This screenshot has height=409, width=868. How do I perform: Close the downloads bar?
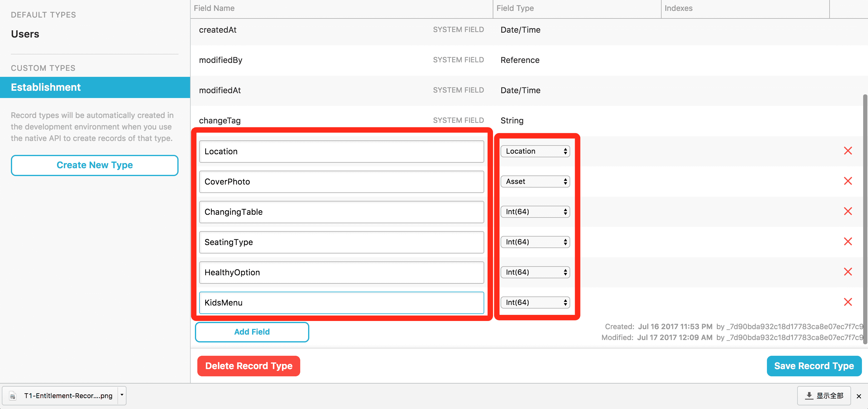(859, 396)
